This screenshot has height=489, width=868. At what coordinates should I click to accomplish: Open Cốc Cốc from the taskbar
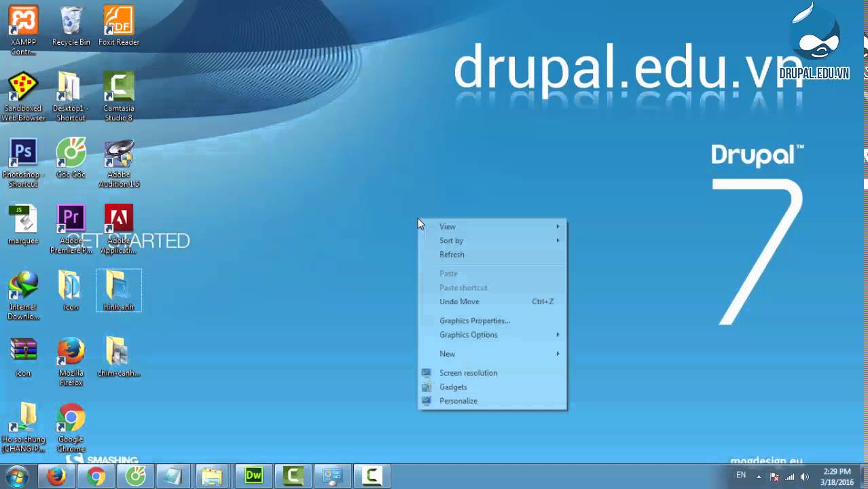click(135, 477)
